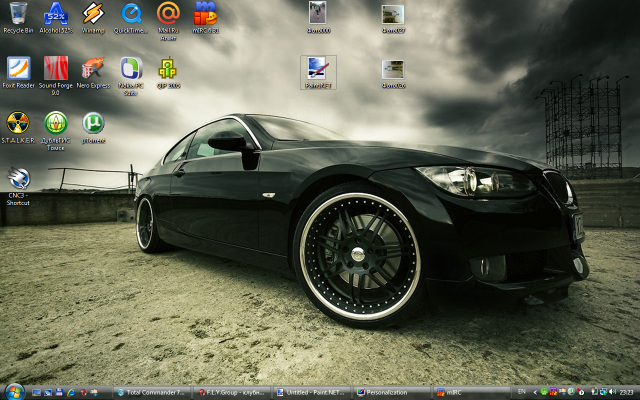The width and height of the screenshot is (640, 400).
Task: Switch to Personalization taskbar button
Action: point(391,392)
